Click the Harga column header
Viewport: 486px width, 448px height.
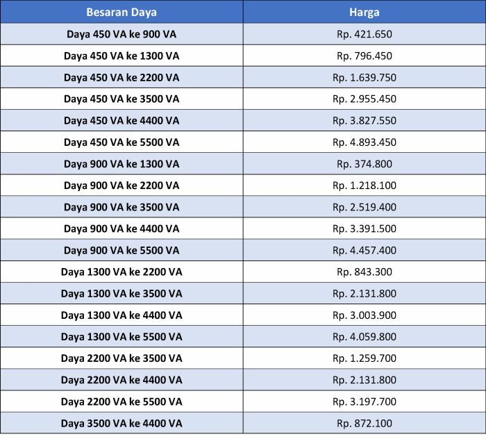click(x=364, y=13)
